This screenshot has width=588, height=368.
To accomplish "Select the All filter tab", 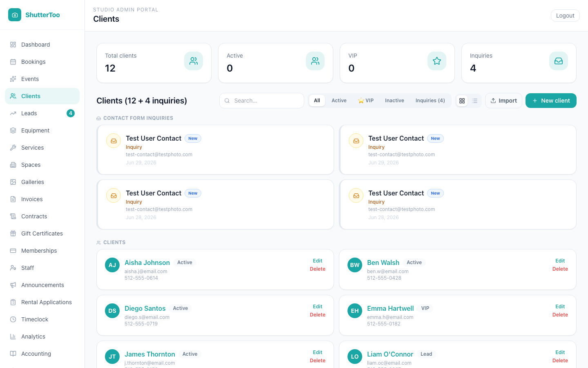I will tap(317, 101).
